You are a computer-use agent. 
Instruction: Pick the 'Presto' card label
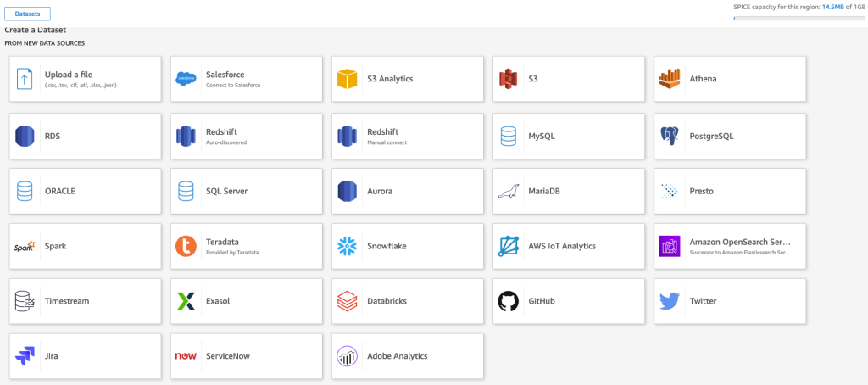point(701,191)
